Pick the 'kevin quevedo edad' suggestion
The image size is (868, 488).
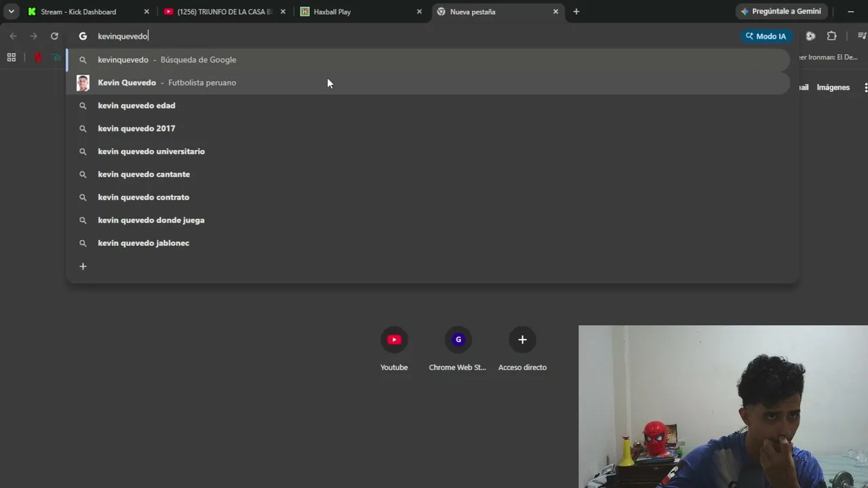pyautogui.click(x=428, y=106)
